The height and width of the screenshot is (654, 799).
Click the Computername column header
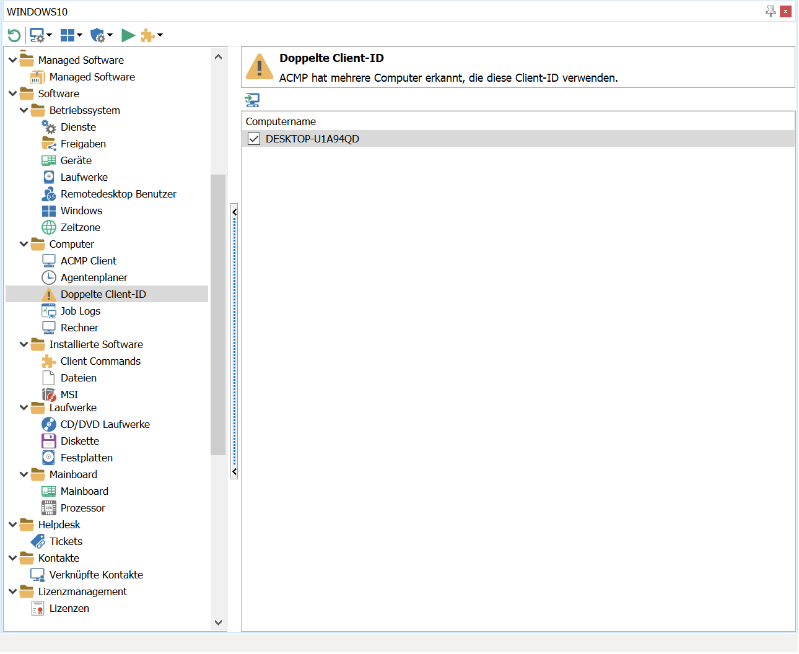coord(280,121)
